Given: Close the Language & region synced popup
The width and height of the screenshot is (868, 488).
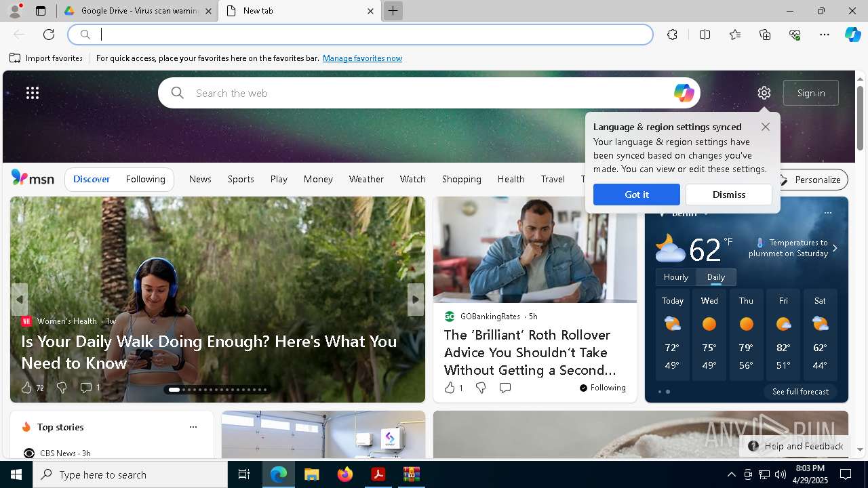Looking at the screenshot, I should [766, 127].
